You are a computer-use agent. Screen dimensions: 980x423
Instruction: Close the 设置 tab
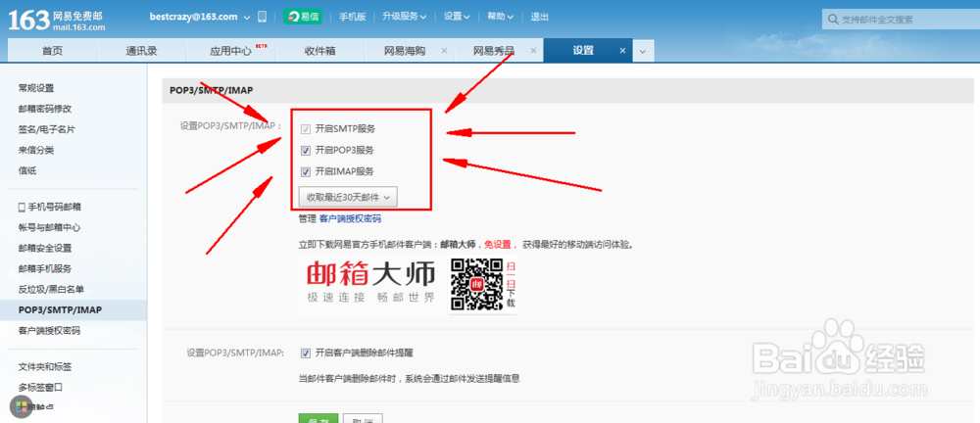[x=622, y=51]
